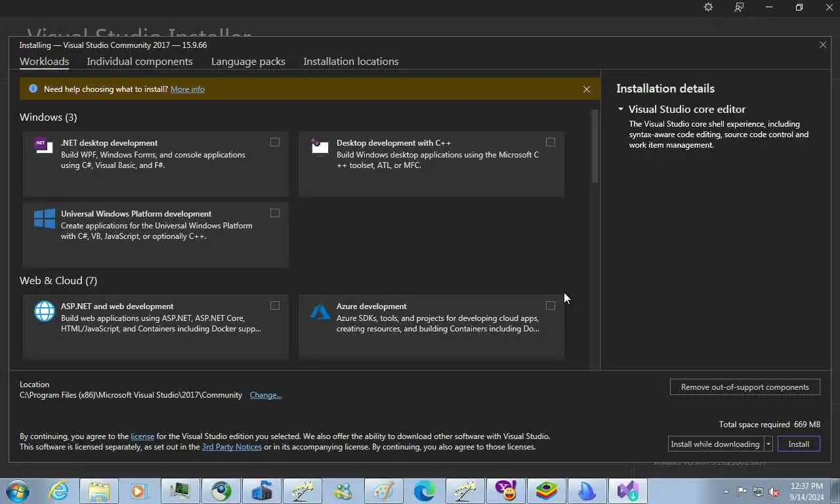Click the workloads list vertical scrollbar thumb

(x=595, y=146)
